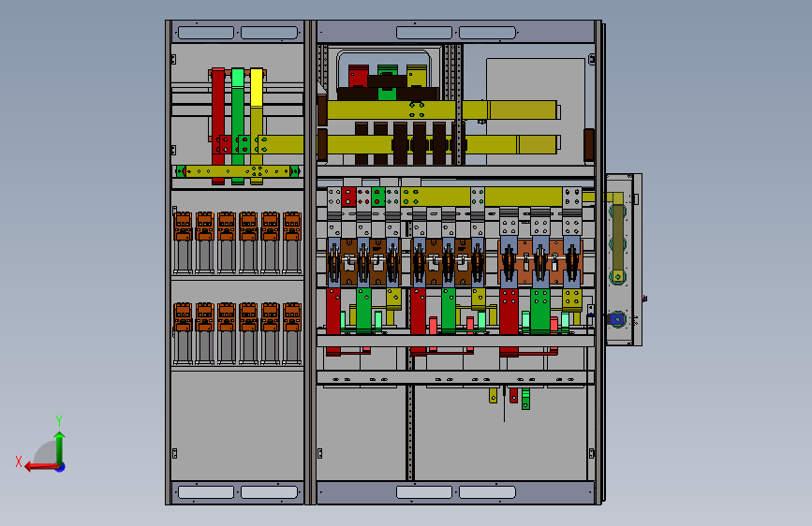Screen dimensions: 812x526
Task: Select the leftmost brown circuit breaker
Action: [x=363, y=261]
